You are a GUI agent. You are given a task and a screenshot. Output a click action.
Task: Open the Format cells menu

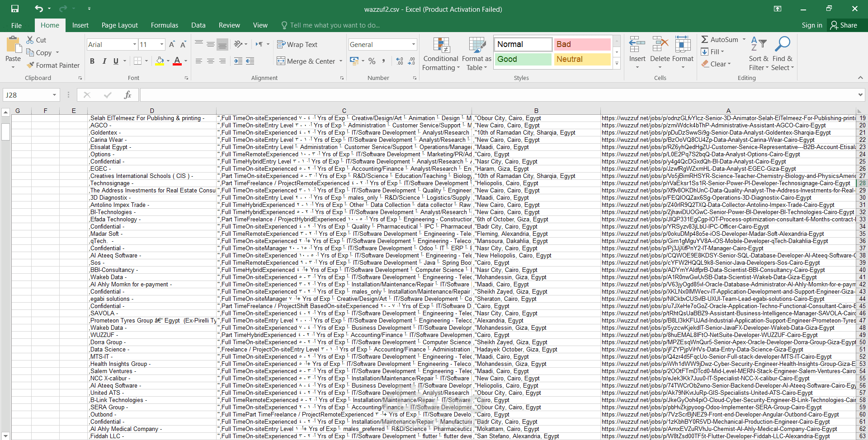tap(683, 53)
